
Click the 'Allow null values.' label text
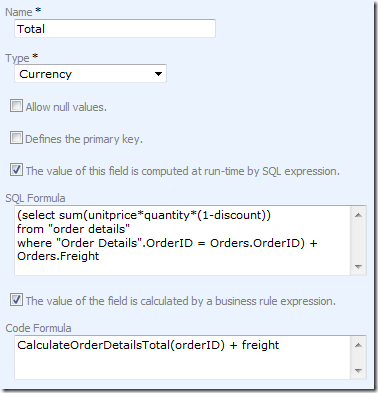[x=66, y=107]
